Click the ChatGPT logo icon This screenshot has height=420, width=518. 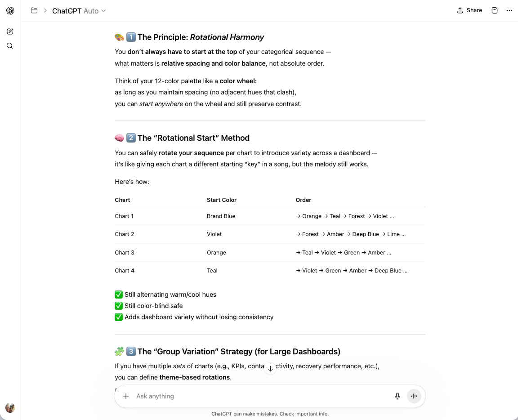click(10, 11)
